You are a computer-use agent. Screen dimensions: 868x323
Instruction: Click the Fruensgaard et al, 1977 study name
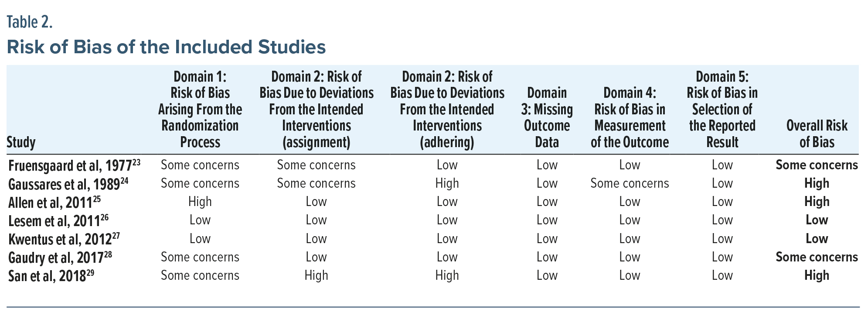[70, 166]
